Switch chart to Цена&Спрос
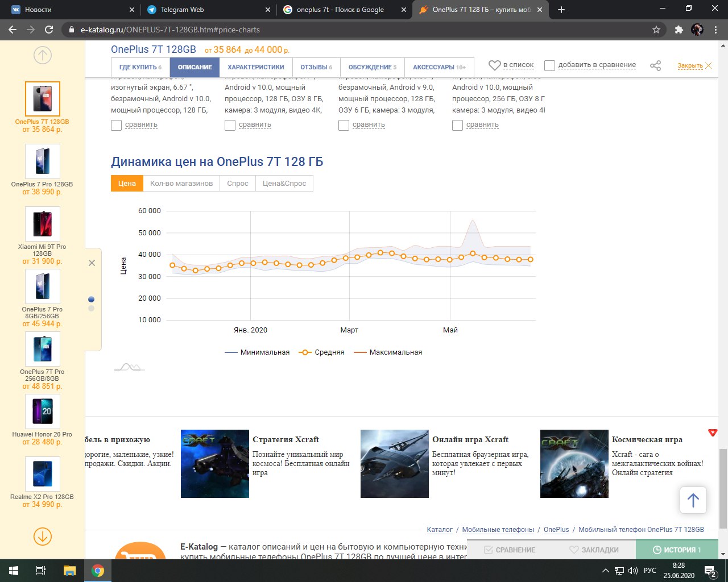This screenshot has width=728, height=582. [284, 183]
